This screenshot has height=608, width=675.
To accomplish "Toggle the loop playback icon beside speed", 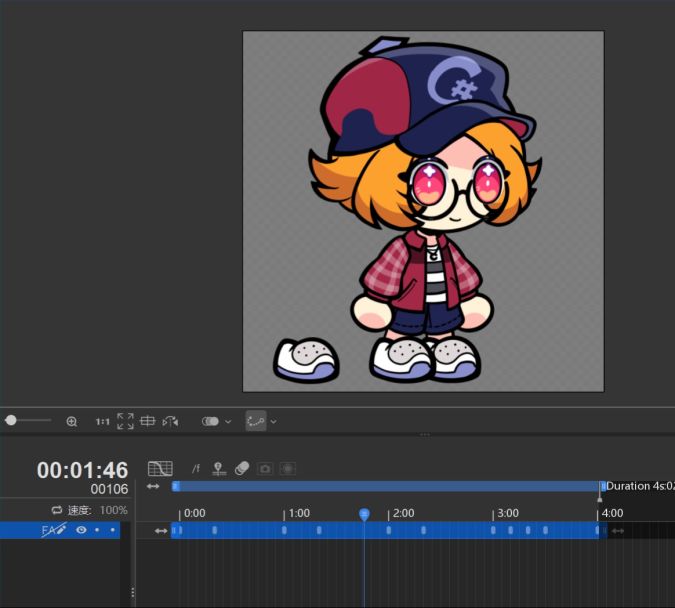I will click(x=57, y=510).
